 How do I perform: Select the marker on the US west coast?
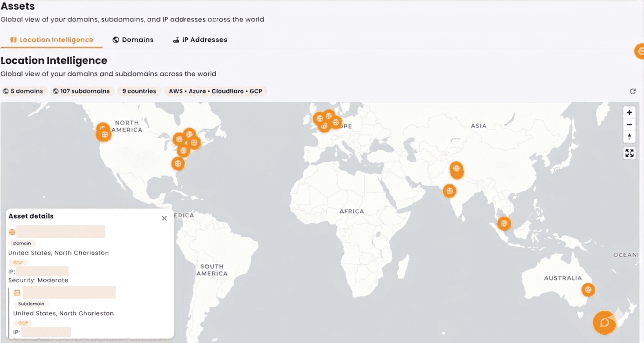103,133
